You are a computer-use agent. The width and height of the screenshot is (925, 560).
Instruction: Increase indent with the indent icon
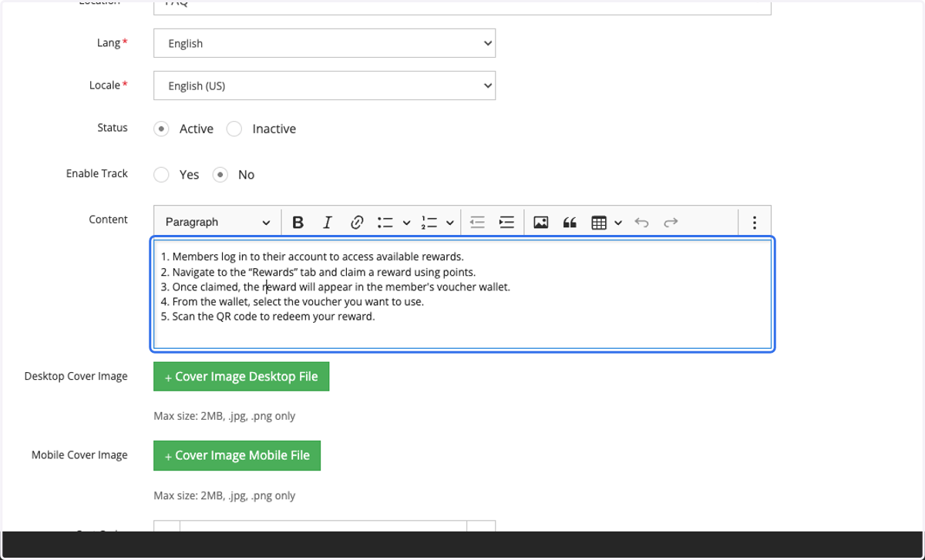(506, 223)
